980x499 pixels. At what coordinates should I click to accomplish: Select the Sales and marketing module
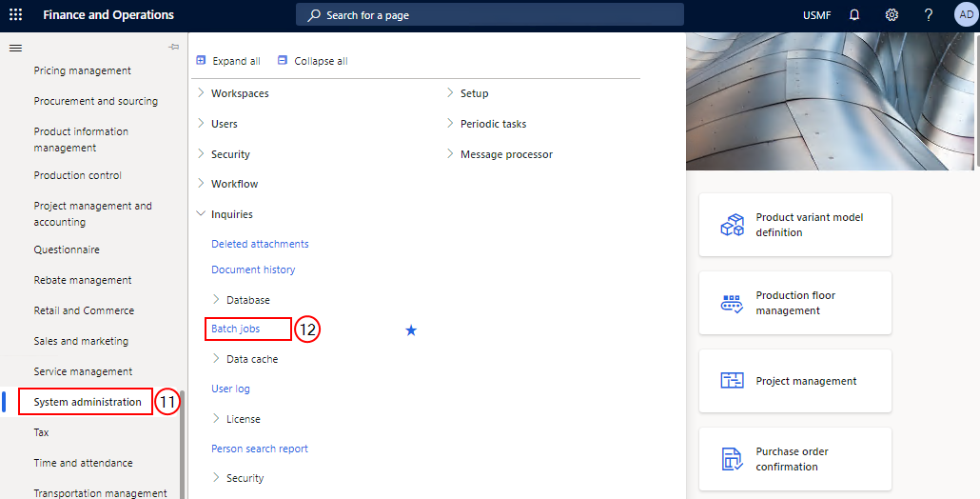click(x=81, y=341)
